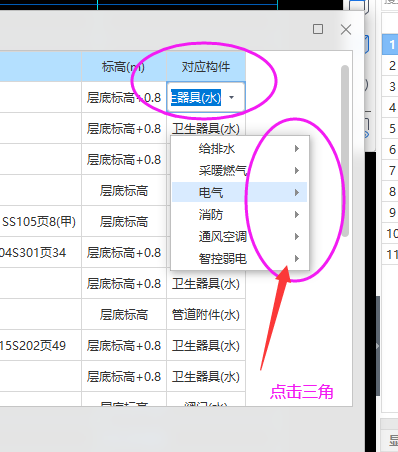
Task: Open the 采暖燃气 submenu
Action: [239, 171]
